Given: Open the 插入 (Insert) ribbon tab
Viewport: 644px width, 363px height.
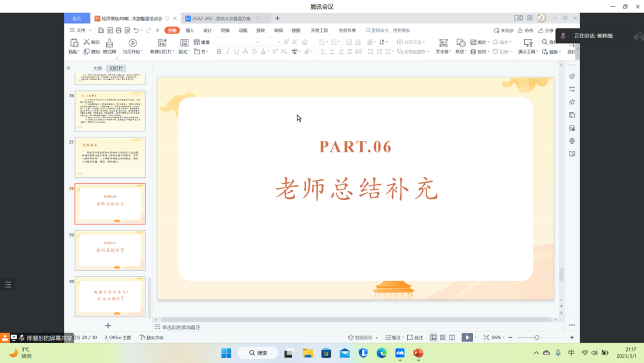Looking at the screenshot, I should pyautogui.click(x=190, y=30).
